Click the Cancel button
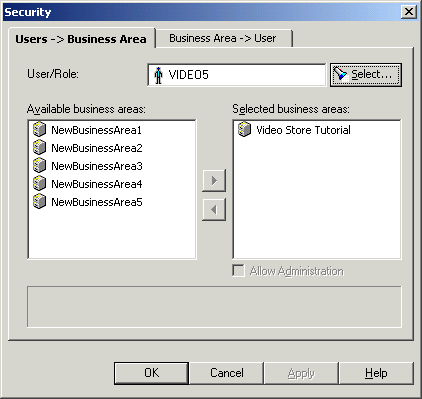This screenshot has height=399, width=422. (x=227, y=373)
